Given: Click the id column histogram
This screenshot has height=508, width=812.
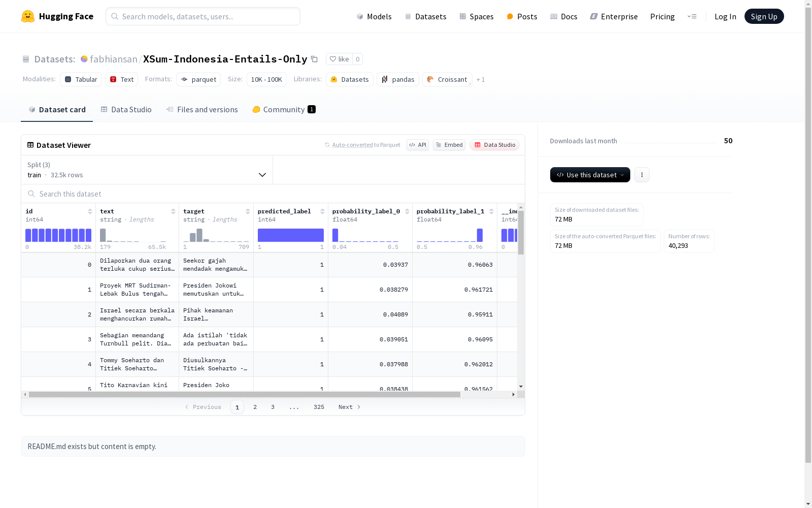Looking at the screenshot, I should (58, 235).
